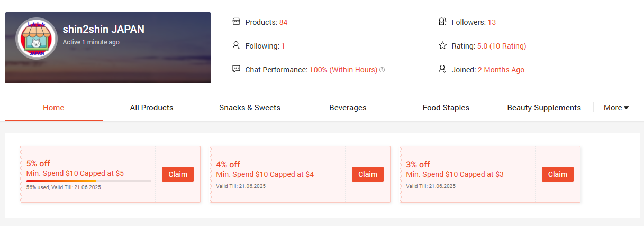Image resolution: width=644 pixels, height=226 pixels.
Task: Claim the 3% off voucher
Action: pyautogui.click(x=558, y=174)
